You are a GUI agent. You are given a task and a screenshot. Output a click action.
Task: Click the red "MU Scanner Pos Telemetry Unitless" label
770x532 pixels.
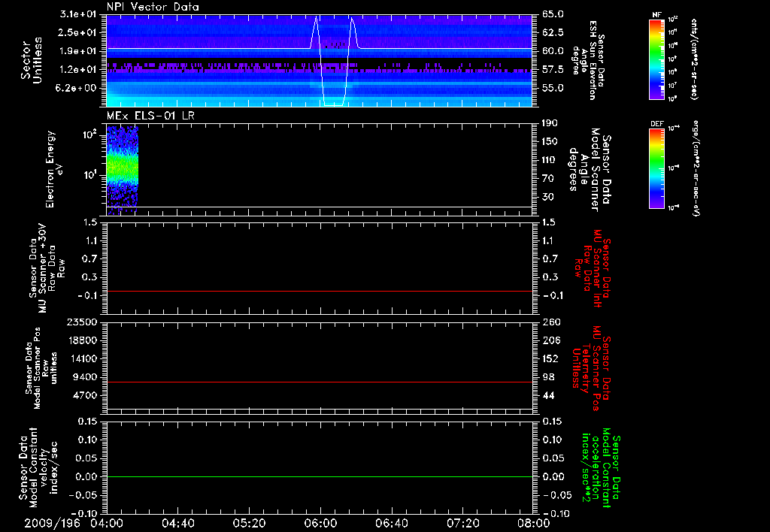coord(592,368)
